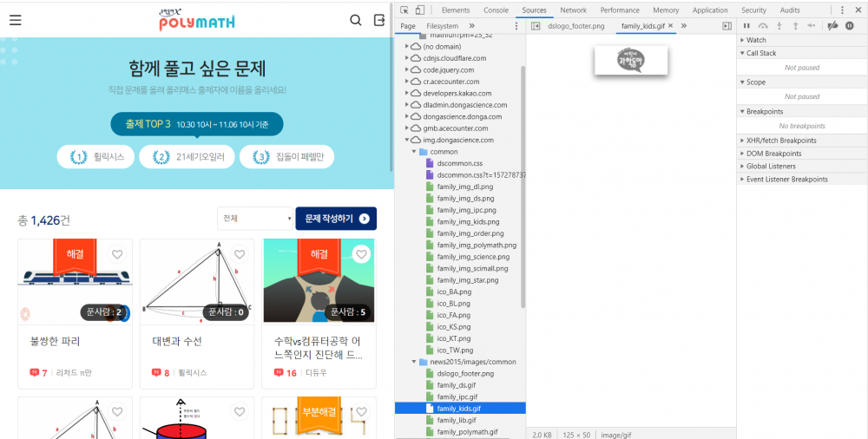Click the step over debugger icon
The image size is (868, 439).
click(x=763, y=26)
